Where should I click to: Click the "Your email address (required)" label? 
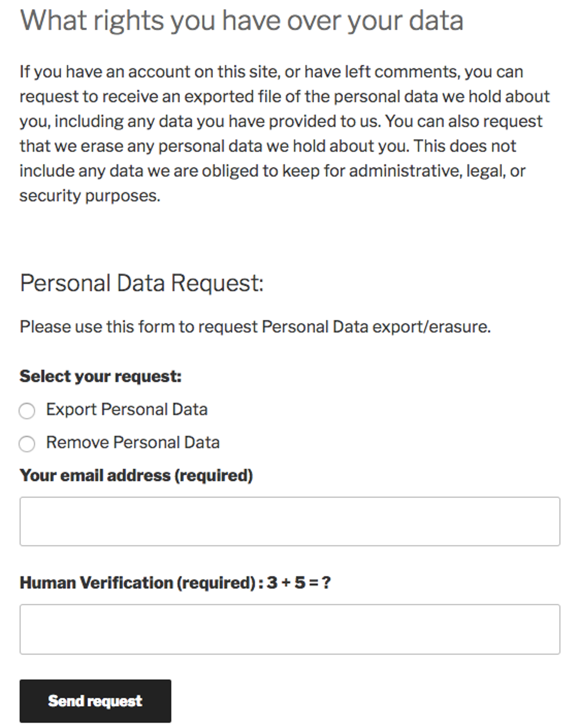pos(136,475)
